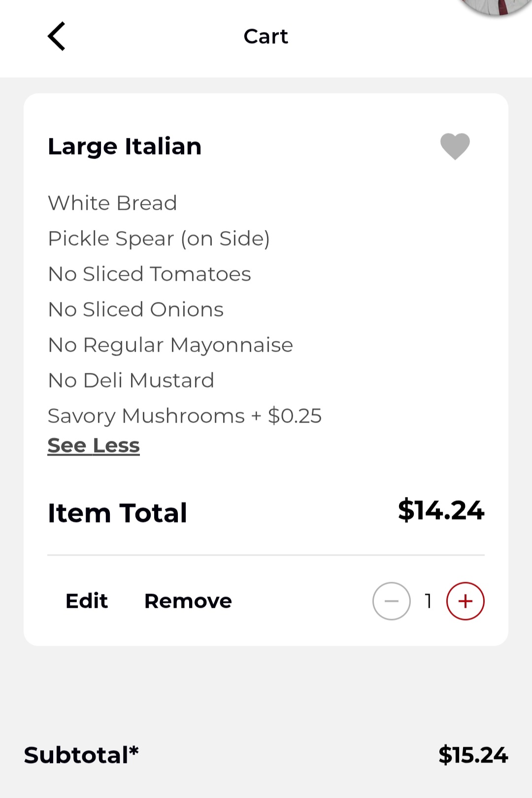The width and height of the screenshot is (532, 798).
Task: Click the $14.24 item total price
Action: point(441,510)
